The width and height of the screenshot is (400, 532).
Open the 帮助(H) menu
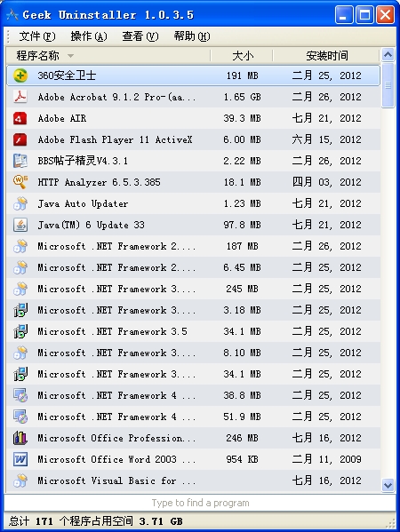(x=192, y=36)
